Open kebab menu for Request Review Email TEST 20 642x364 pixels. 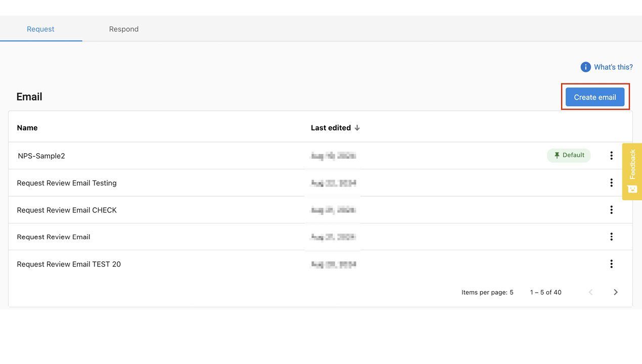point(611,264)
